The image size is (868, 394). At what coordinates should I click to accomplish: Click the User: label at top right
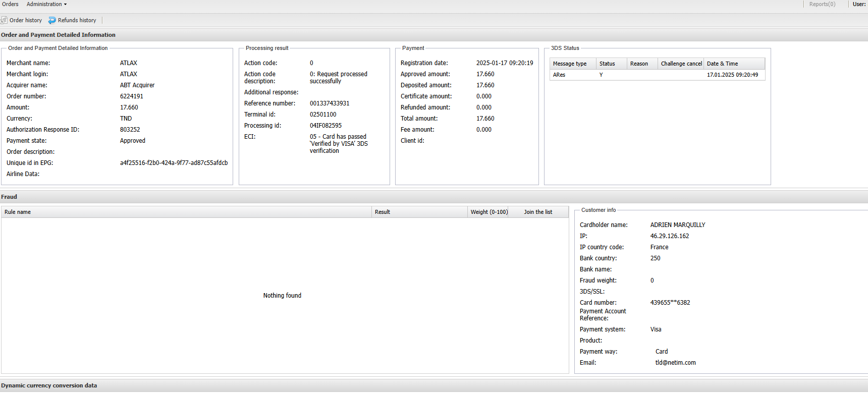(859, 4)
